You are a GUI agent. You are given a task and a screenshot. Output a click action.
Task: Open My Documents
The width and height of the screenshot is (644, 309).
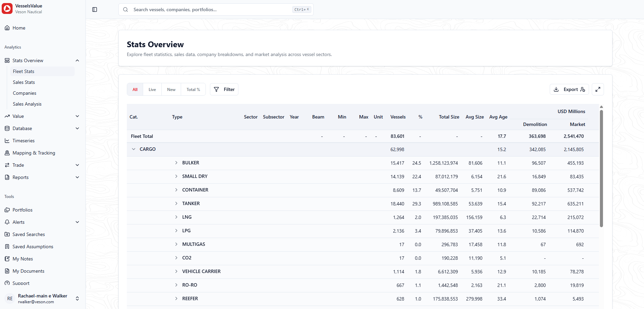coord(28,271)
